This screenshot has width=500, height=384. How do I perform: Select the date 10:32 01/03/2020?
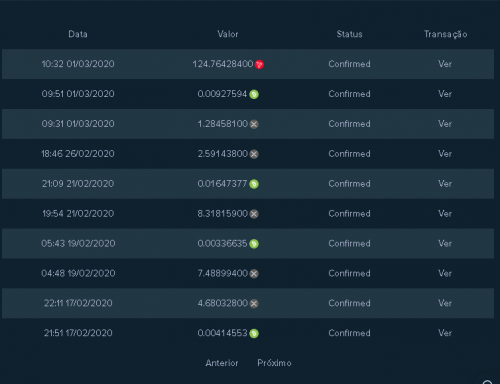tap(78, 64)
